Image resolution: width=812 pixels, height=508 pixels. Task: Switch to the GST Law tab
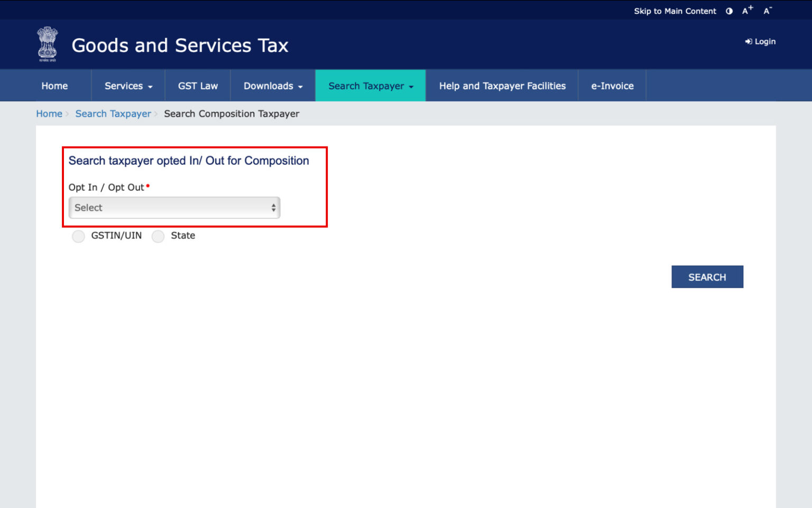[x=197, y=85]
